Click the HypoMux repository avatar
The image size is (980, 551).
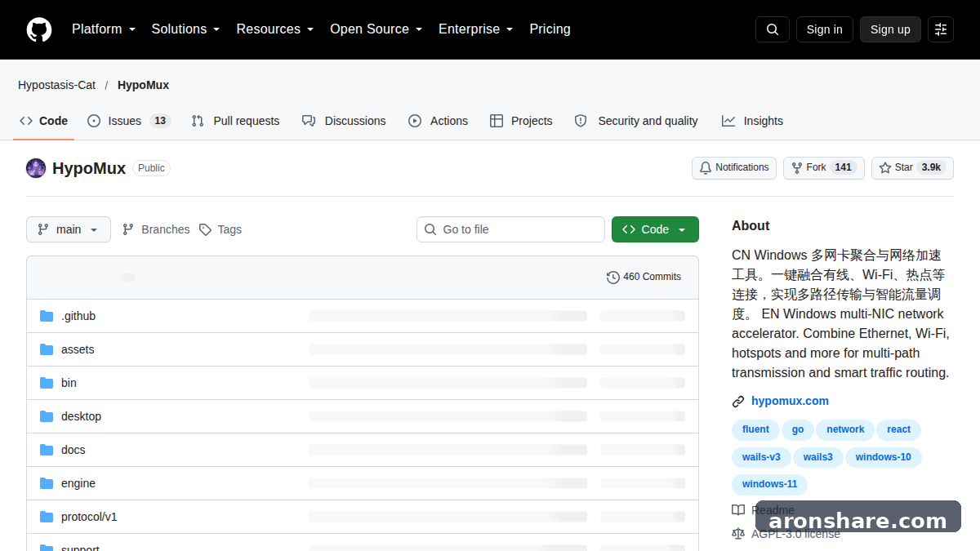tap(36, 168)
